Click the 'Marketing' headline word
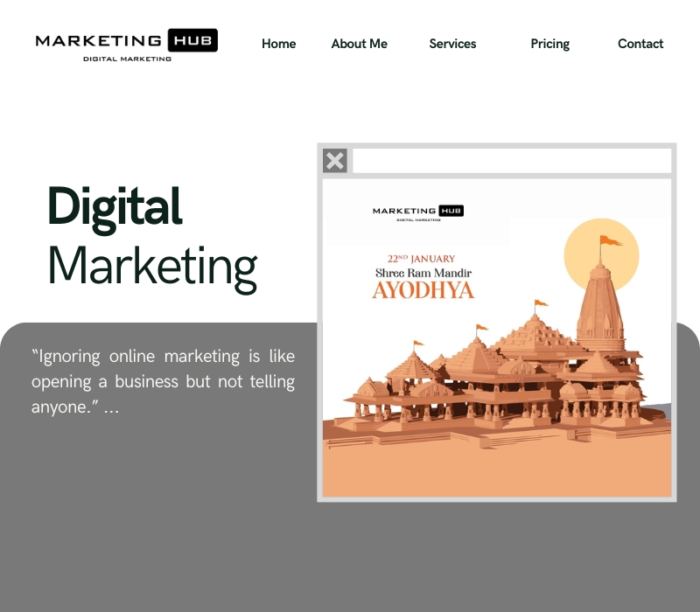Image resolution: width=700 pixels, height=612 pixels. coord(151,266)
